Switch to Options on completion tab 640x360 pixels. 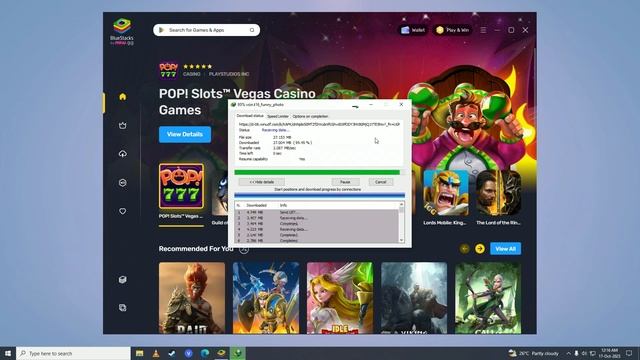tap(310, 116)
